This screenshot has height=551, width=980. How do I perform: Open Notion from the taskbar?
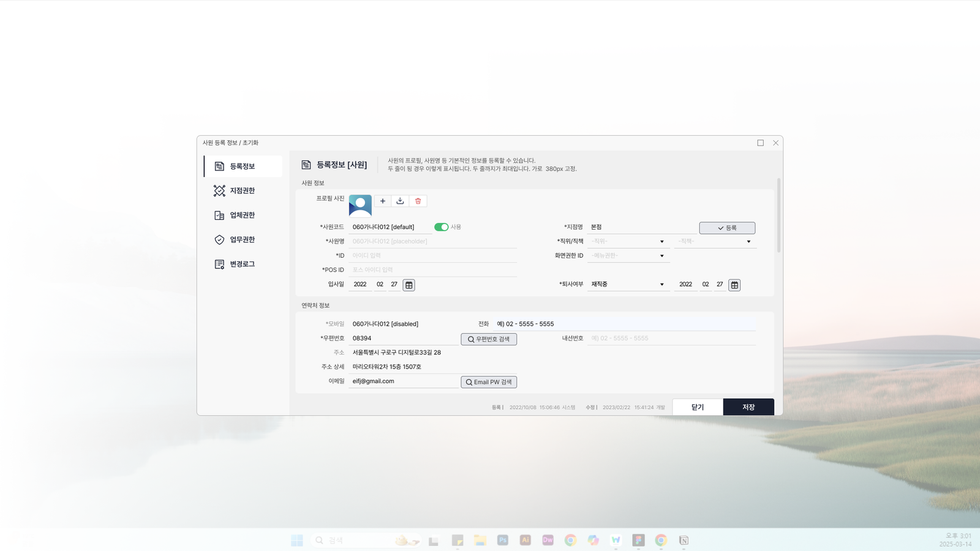tap(684, 540)
